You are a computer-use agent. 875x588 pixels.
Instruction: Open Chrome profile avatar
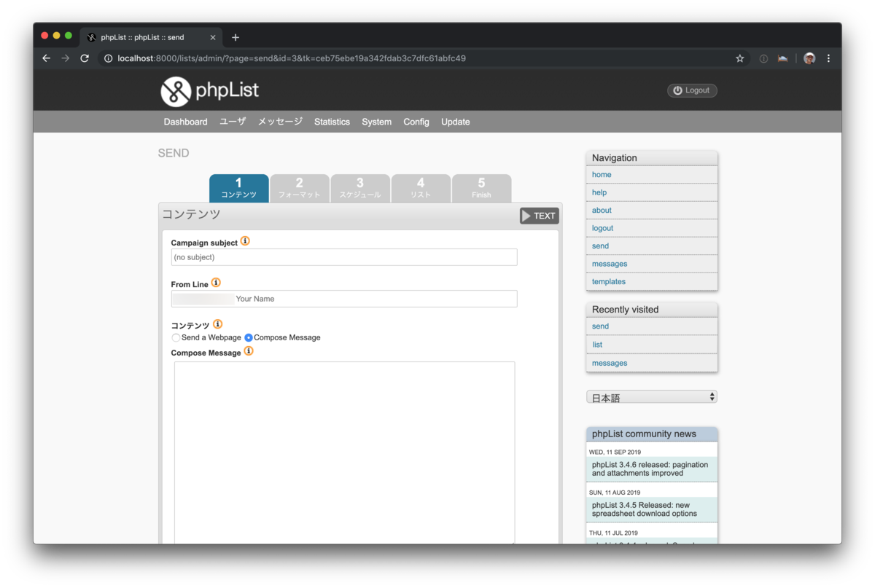click(x=809, y=58)
